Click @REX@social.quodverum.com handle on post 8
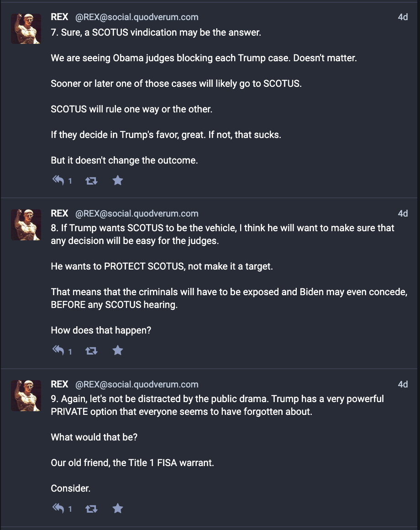Viewport: 420px width, 530px height. 136,213
